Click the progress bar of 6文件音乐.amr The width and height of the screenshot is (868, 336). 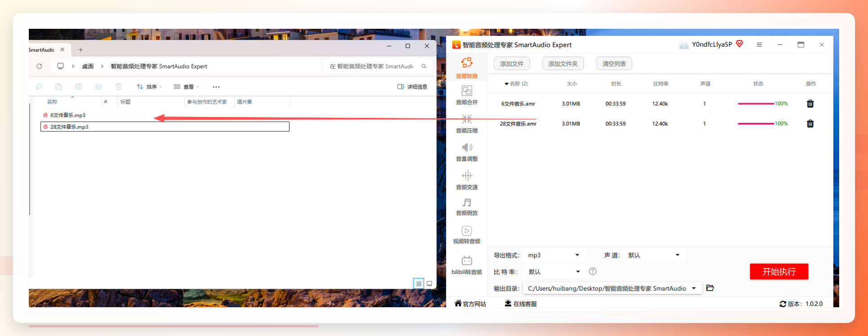pos(756,103)
